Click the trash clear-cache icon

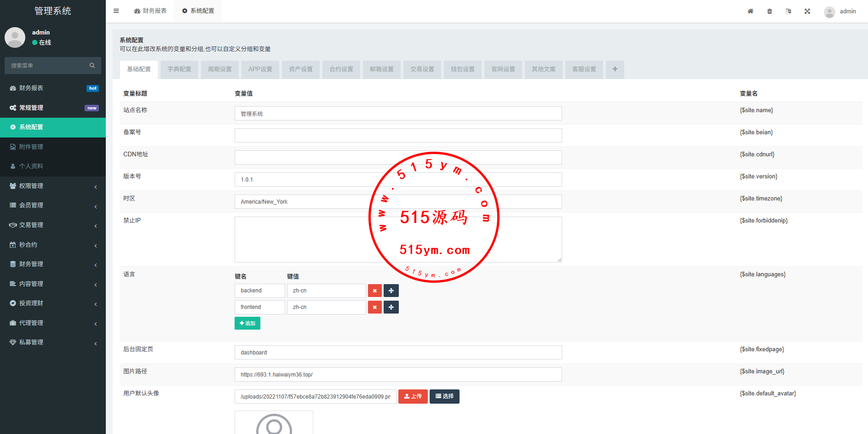pos(770,11)
